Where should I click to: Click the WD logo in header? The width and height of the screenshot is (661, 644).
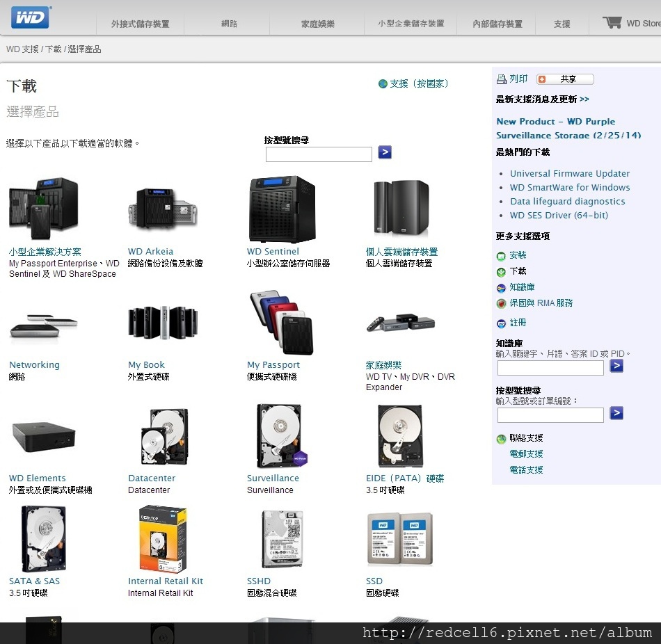31,17
